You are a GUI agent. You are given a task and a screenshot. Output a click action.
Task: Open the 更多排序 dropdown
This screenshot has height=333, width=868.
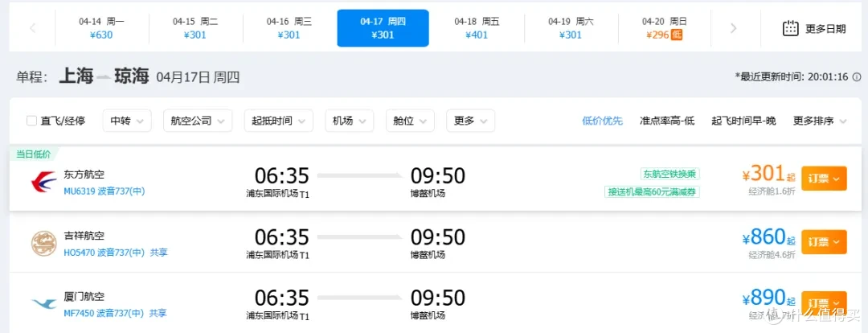[x=820, y=121]
